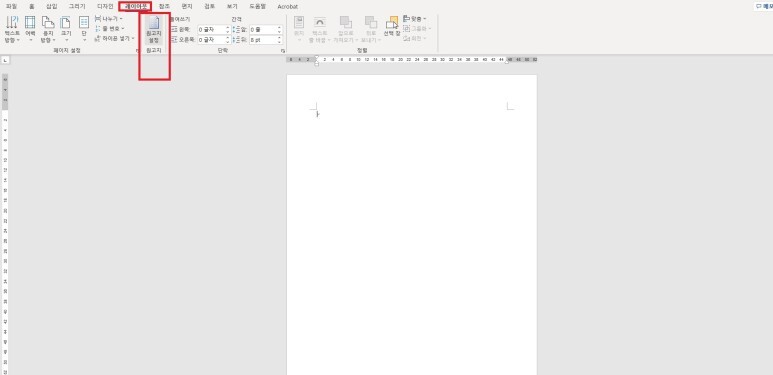
Task: Open the 텍스트 방향 (Text Direction) menu
Action: click(12, 29)
